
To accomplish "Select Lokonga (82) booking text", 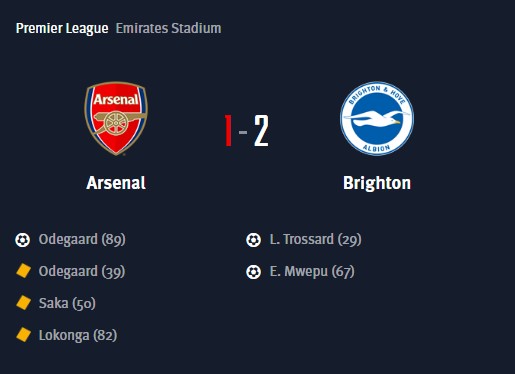I will point(78,335).
